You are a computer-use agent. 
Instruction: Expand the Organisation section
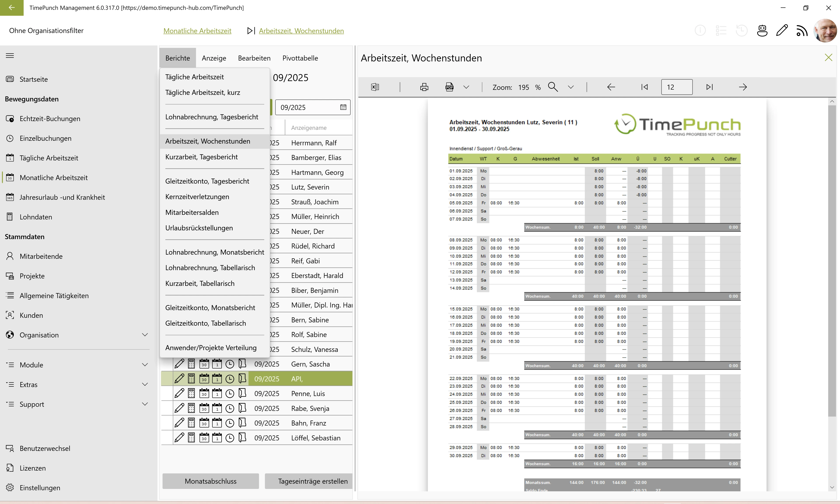pos(145,335)
